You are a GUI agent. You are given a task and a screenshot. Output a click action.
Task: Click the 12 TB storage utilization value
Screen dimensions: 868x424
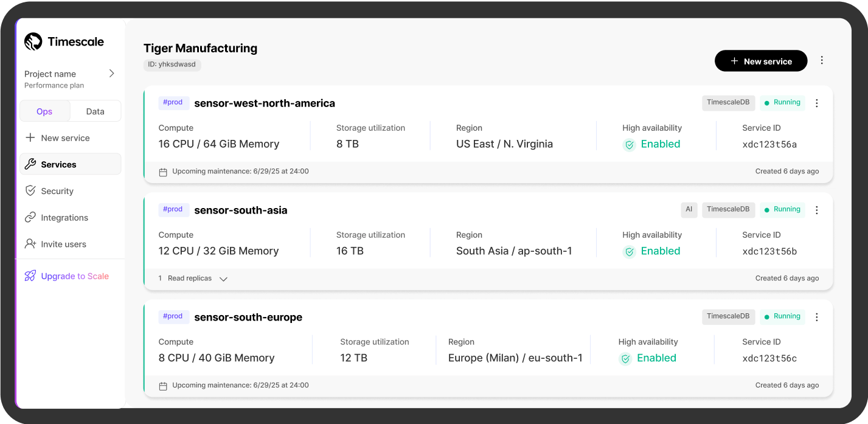pos(353,358)
